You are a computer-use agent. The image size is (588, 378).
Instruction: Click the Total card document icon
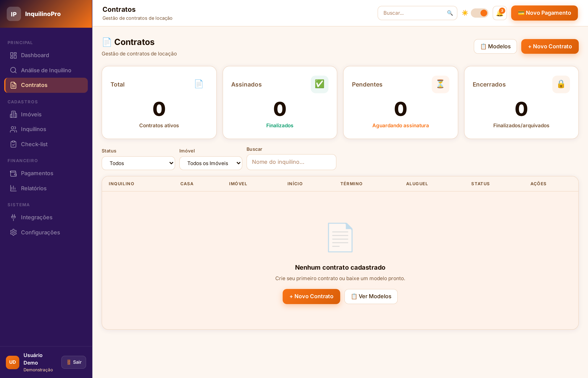pyautogui.click(x=198, y=84)
